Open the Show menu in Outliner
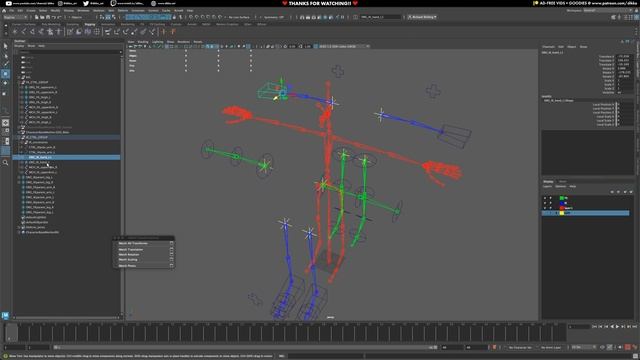This screenshot has width=640, height=360. (x=31, y=46)
